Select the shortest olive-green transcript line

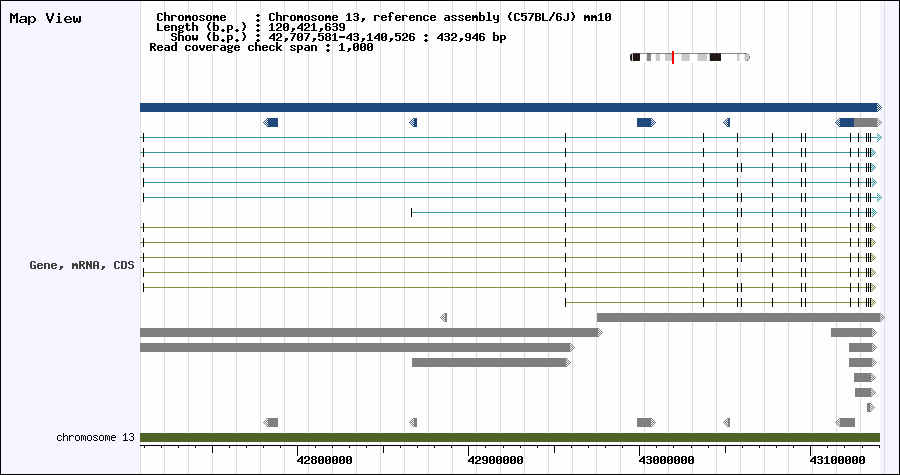[720, 303]
